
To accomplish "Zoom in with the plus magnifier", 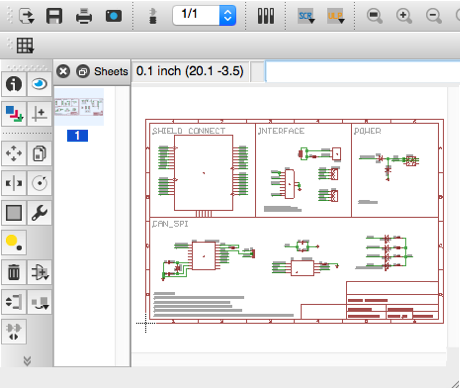I will click(404, 16).
